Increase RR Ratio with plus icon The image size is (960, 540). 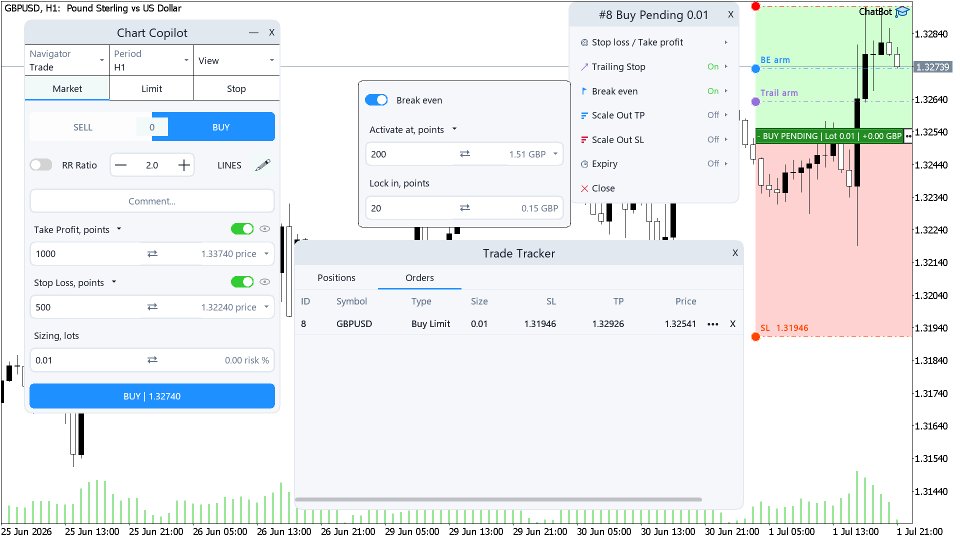tap(184, 165)
